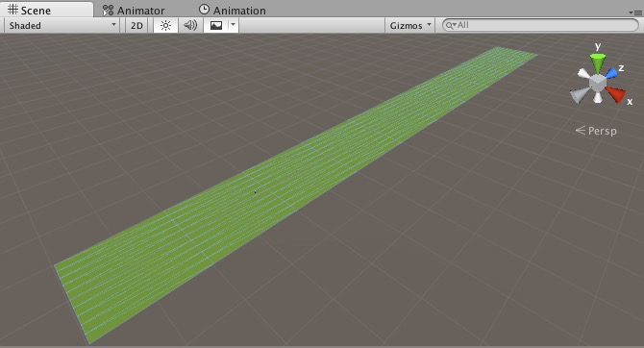
Task: Click the scene search field
Action: 540,25
